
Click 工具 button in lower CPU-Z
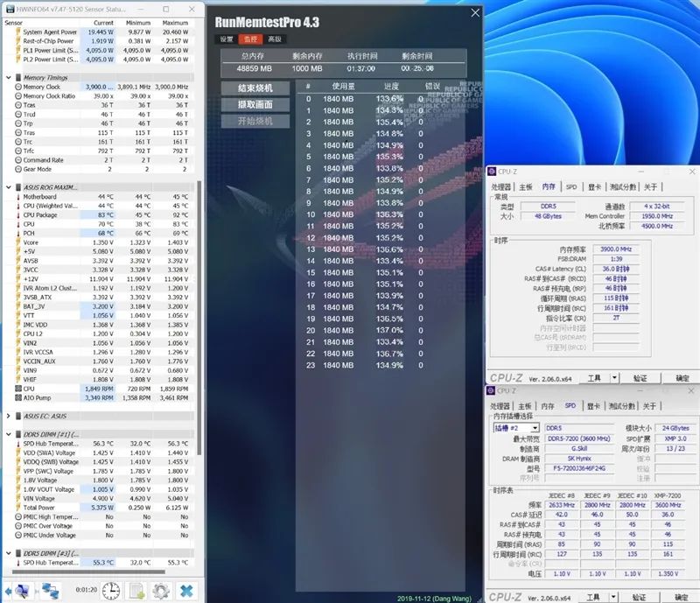[x=593, y=597]
